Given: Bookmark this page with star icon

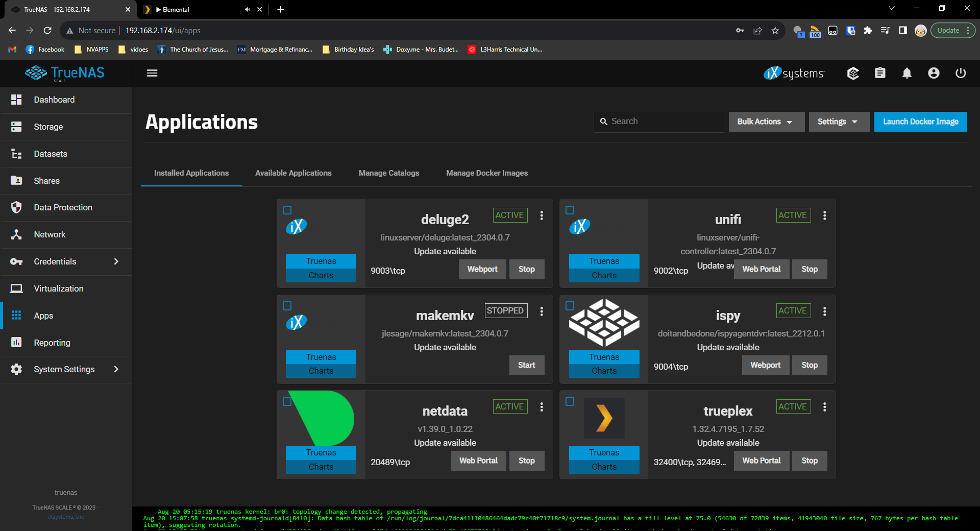Looking at the screenshot, I should tap(775, 31).
